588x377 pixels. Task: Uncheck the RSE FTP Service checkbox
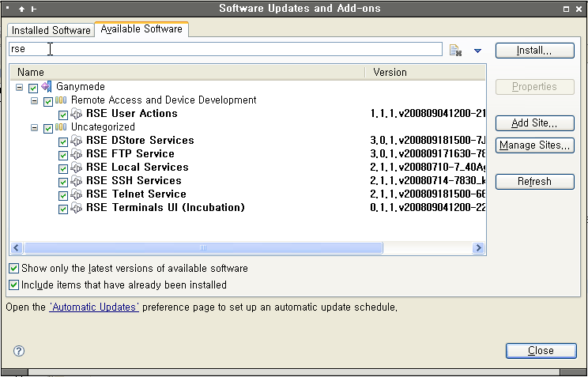(x=63, y=155)
